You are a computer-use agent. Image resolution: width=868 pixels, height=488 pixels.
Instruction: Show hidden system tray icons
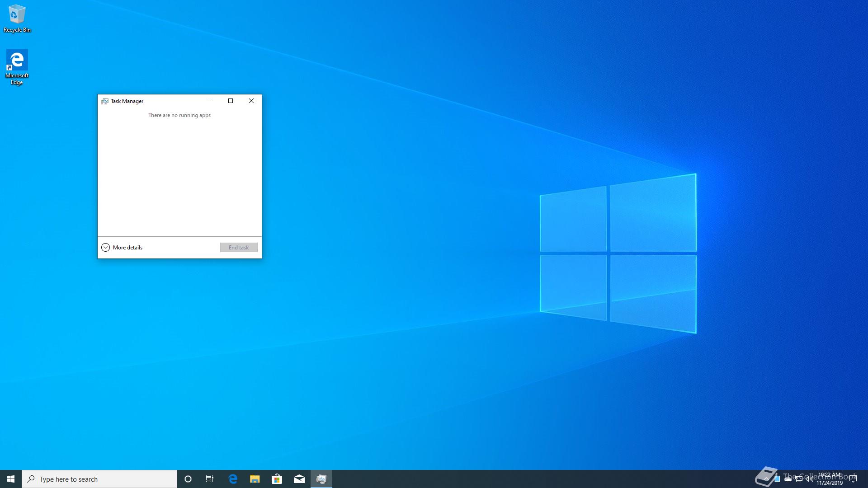point(766,479)
